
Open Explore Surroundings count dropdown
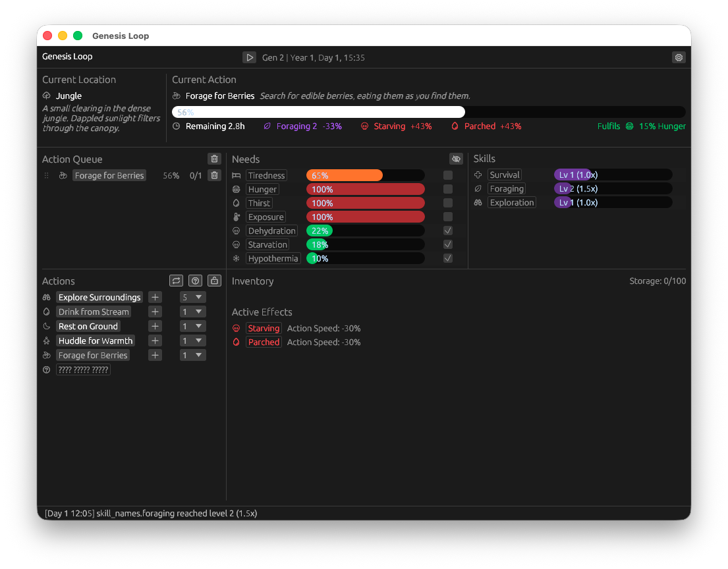pyautogui.click(x=192, y=297)
